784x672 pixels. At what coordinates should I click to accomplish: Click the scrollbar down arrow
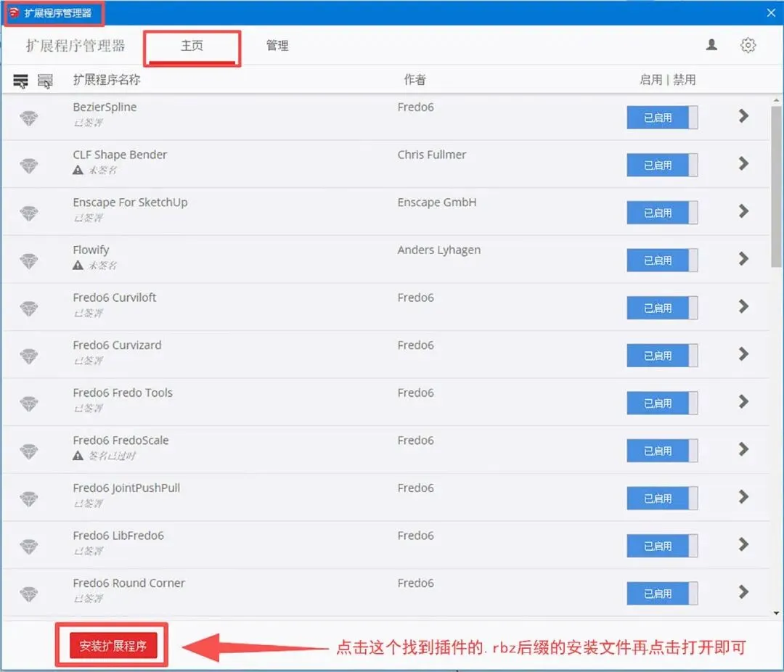tap(776, 613)
